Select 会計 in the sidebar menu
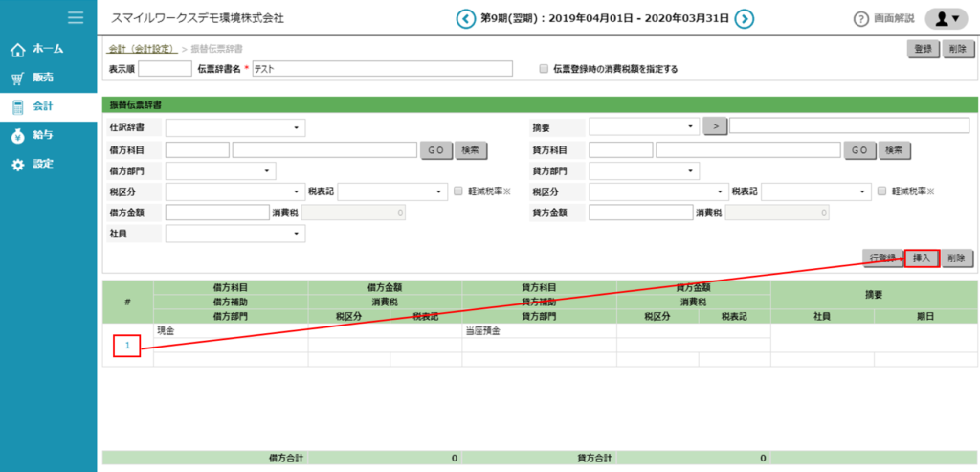The height and width of the screenshot is (472, 980). 42,106
